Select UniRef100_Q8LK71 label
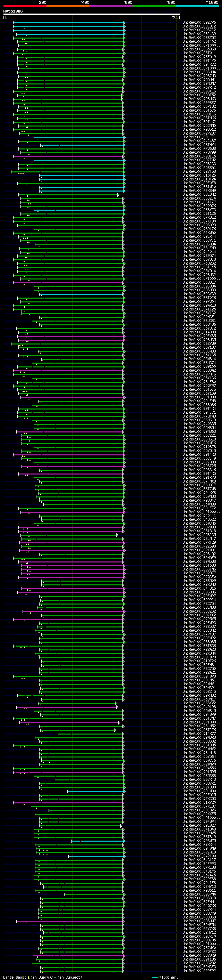Image resolution: width=222 pixels, height=980 pixels. click(x=199, y=137)
